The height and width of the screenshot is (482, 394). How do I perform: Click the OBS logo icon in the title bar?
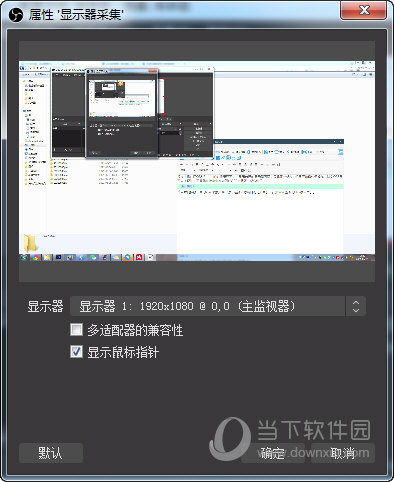16,15
